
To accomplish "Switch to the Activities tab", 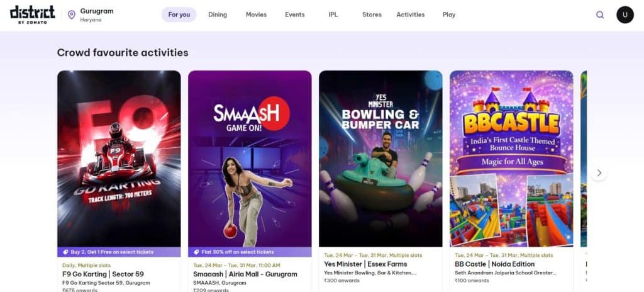I will pyautogui.click(x=410, y=14).
